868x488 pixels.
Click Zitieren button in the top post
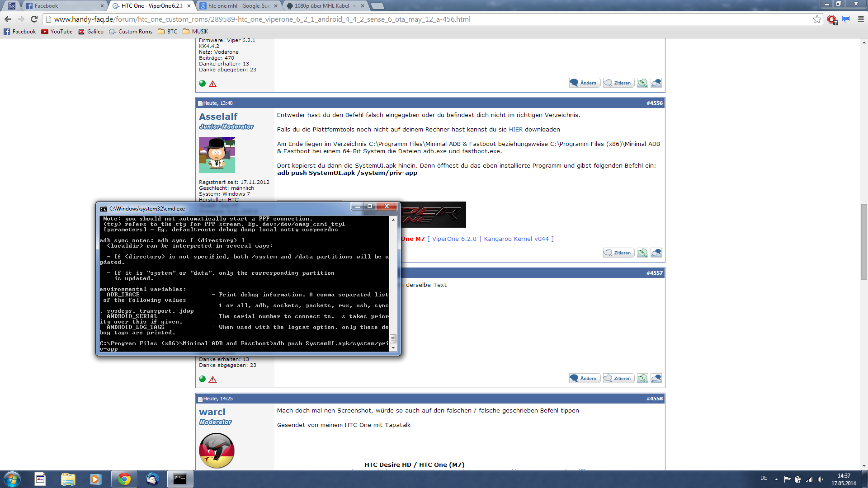click(x=619, y=83)
